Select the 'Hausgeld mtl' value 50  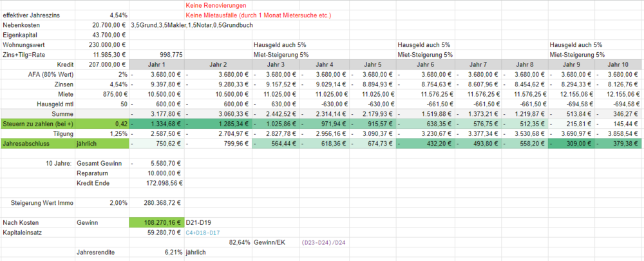(x=124, y=104)
